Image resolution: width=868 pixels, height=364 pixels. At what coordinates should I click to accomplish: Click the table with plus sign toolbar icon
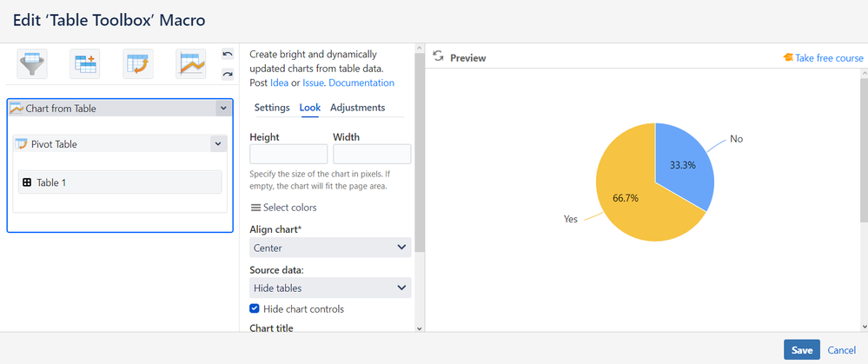click(86, 64)
